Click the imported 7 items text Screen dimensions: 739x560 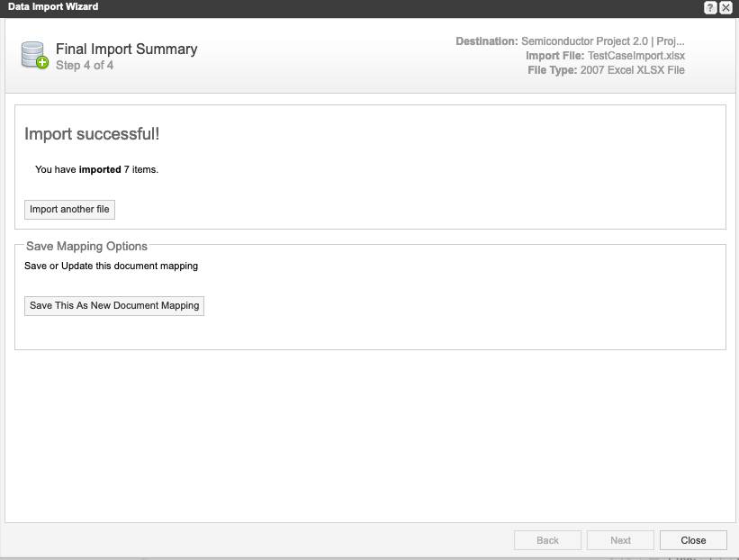click(96, 169)
